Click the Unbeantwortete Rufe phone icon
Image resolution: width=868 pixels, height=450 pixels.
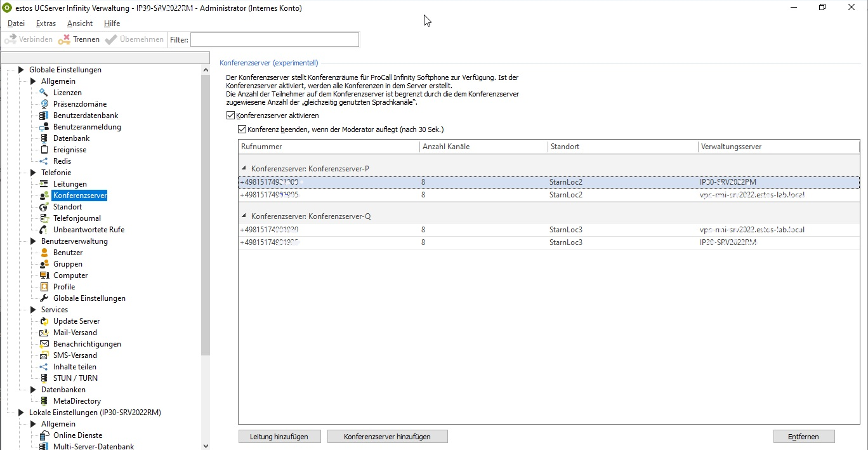coord(44,230)
